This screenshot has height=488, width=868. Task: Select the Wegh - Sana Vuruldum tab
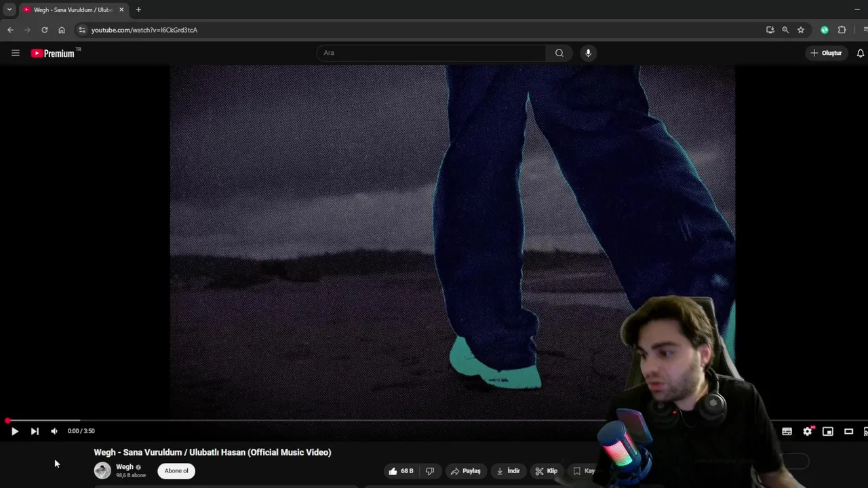73,9
